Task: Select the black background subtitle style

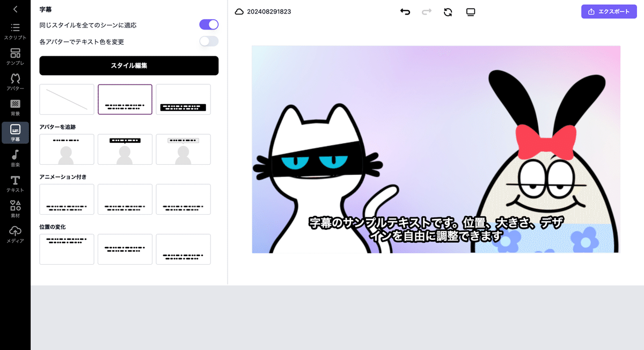Action: point(184,99)
